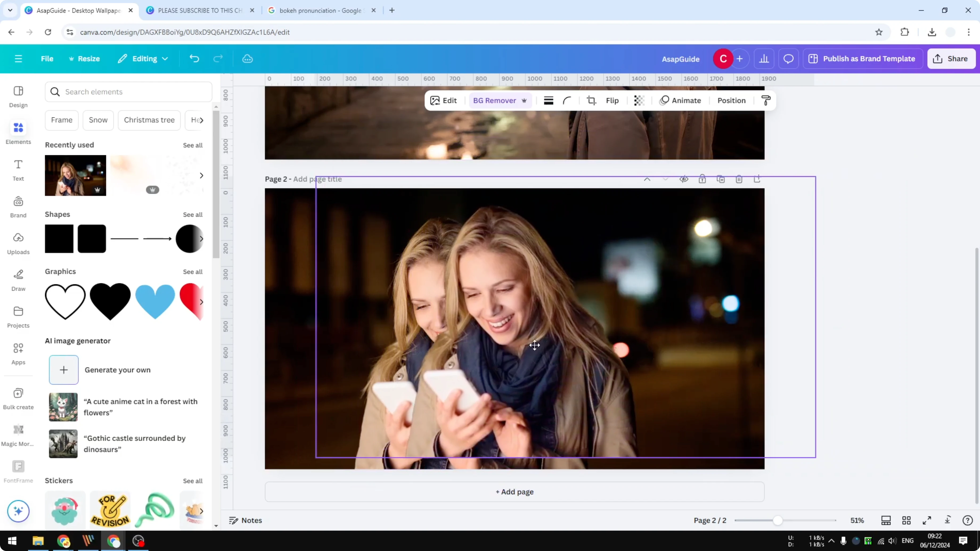Enable full screen presentation mode
The height and width of the screenshot is (551, 980).
tap(927, 520)
